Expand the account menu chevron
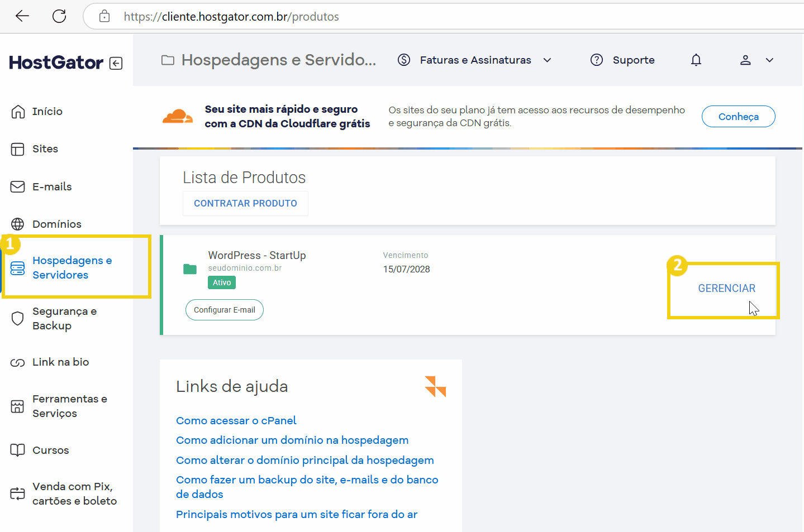The width and height of the screenshot is (804, 532). pyautogui.click(x=769, y=60)
